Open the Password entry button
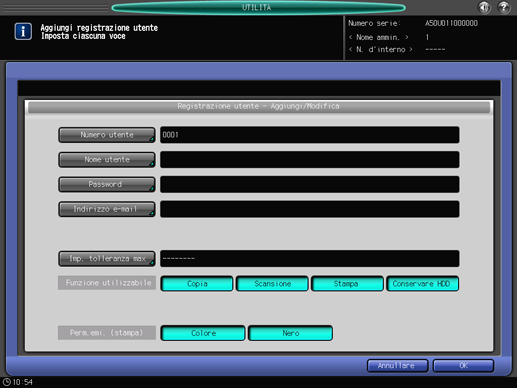The height and width of the screenshot is (388, 517). (107, 184)
